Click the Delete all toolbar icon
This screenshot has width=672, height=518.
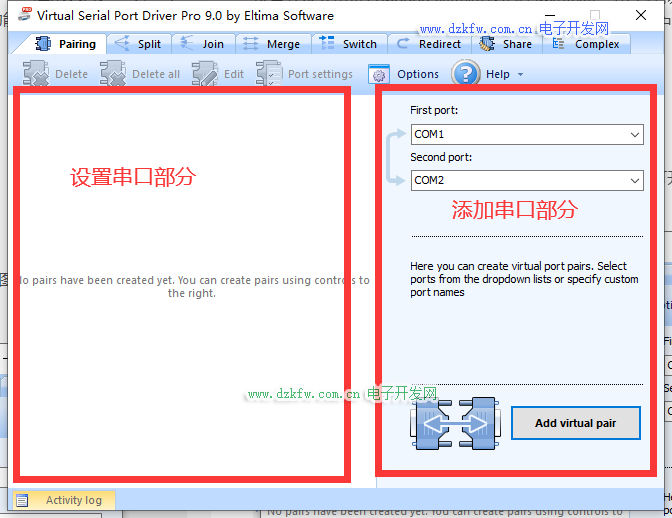pos(113,74)
